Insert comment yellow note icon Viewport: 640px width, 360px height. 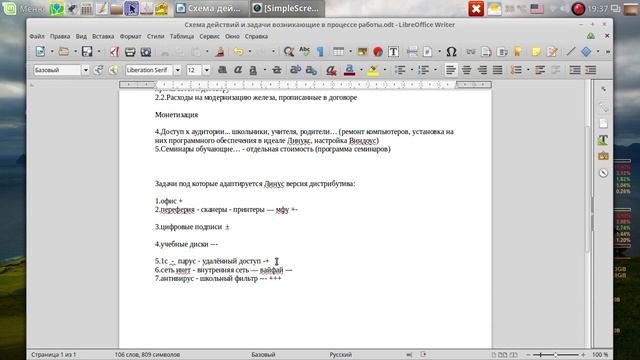coord(536,51)
